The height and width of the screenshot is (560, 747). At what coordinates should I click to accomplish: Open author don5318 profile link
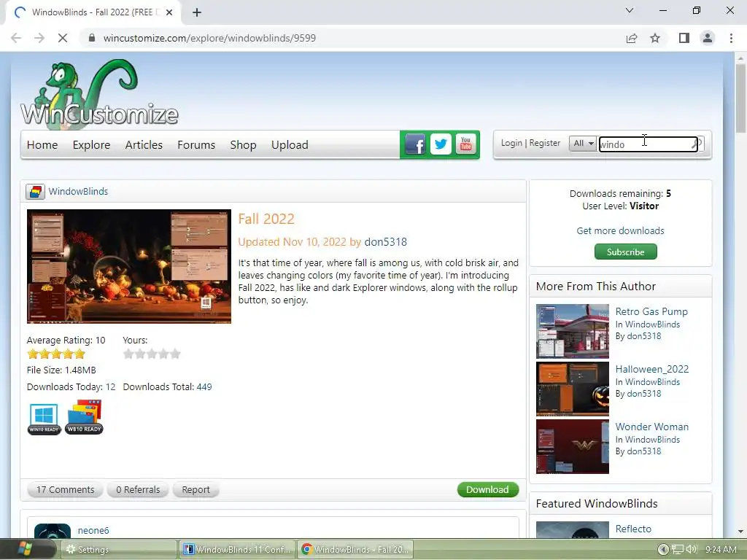click(385, 242)
